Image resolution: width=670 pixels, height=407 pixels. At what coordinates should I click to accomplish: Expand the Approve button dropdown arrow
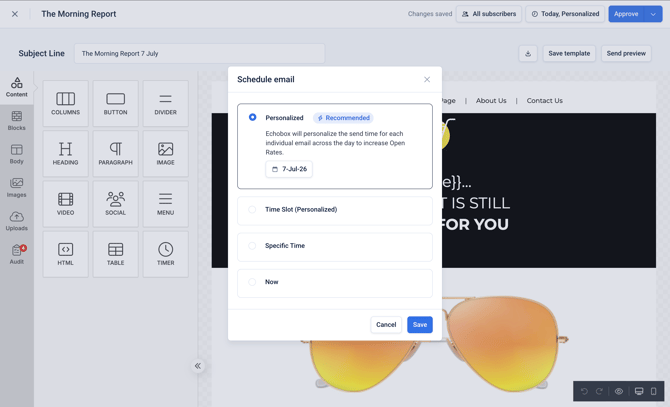click(653, 14)
